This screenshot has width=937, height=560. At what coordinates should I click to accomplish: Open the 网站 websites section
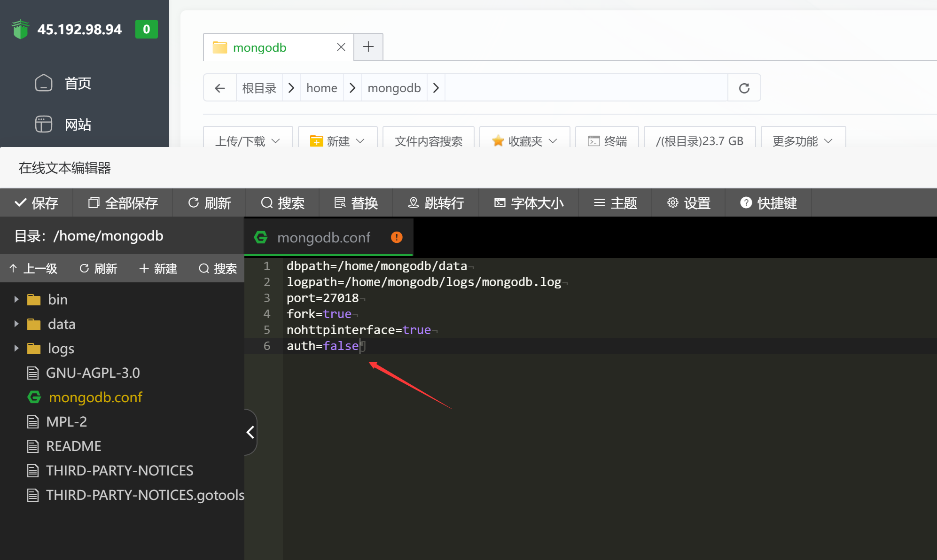pyautogui.click(x=63, y=124)
